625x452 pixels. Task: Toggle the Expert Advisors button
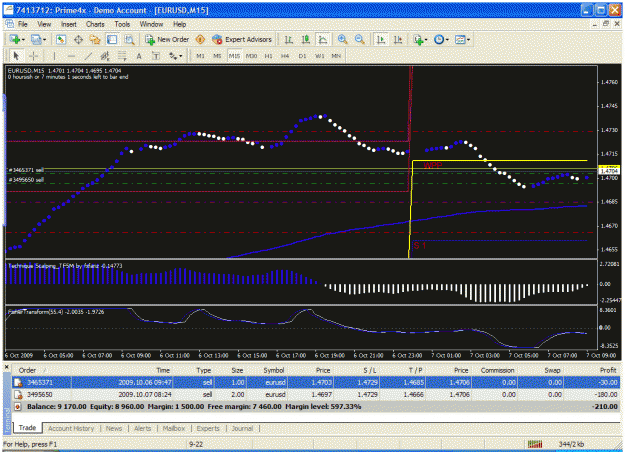pyautogui.click(x=242, y=39)
